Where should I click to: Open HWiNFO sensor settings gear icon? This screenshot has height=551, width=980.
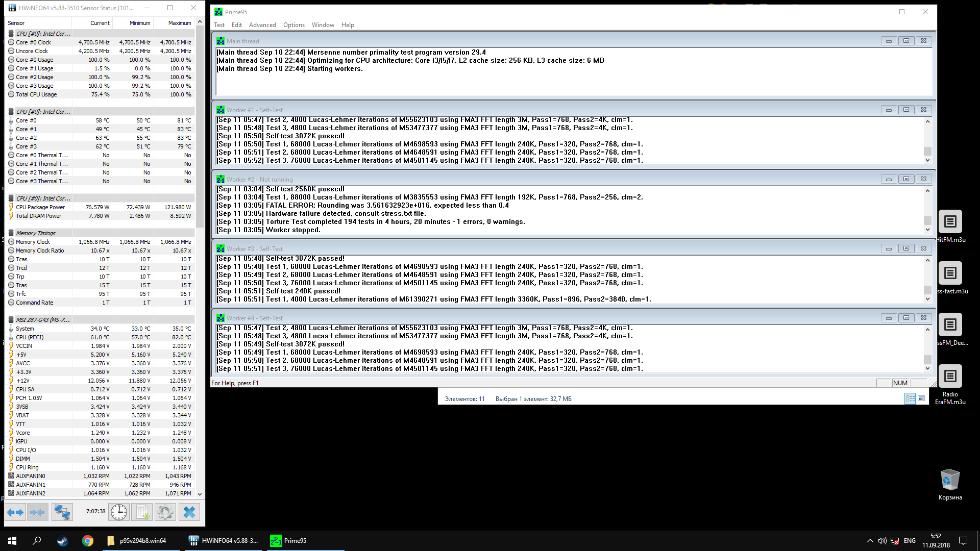tap(165, 512)
